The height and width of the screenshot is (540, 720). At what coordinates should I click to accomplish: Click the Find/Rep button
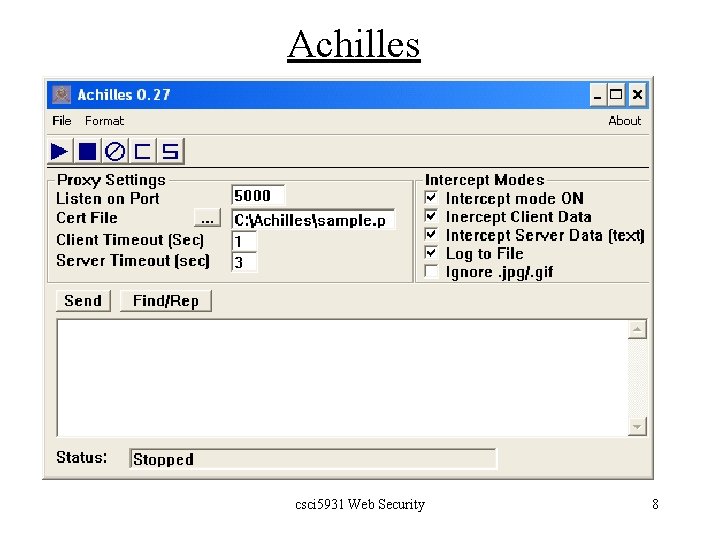(x=166, y=301)
